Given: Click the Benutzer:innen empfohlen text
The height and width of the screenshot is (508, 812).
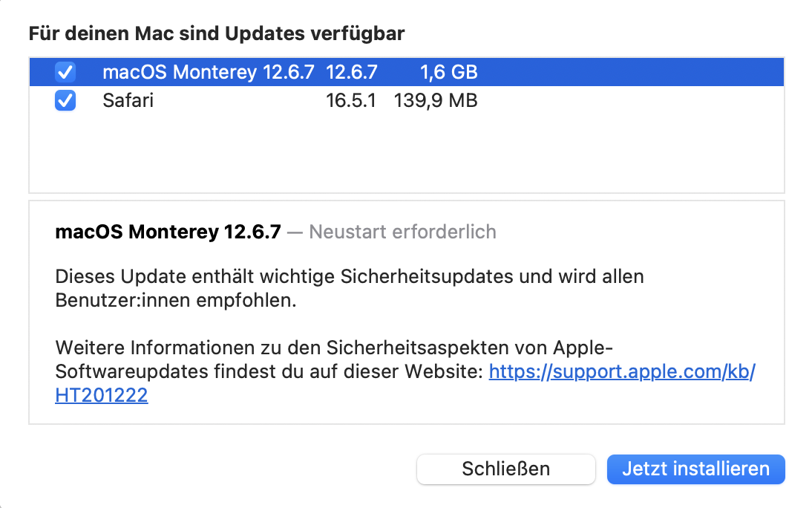Looking at the screenshot, I should click(165, 302).
